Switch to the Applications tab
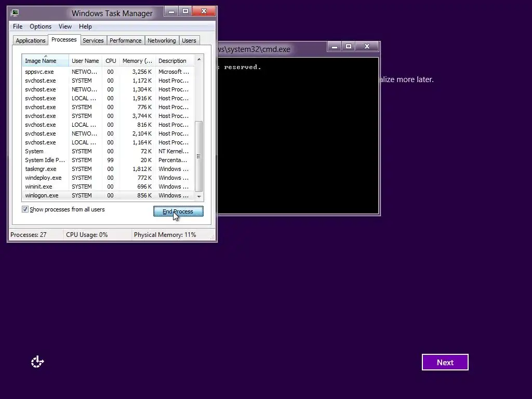The height and width of the screenshot is (399, 532). tap(31, 41)
